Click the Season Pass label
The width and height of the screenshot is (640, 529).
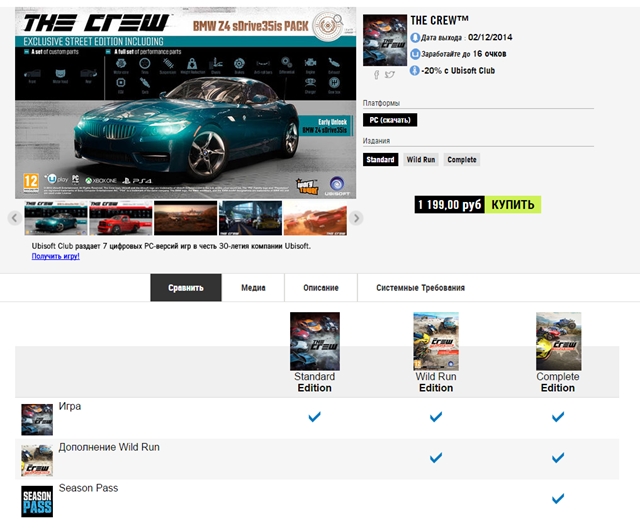click(88, 488)
